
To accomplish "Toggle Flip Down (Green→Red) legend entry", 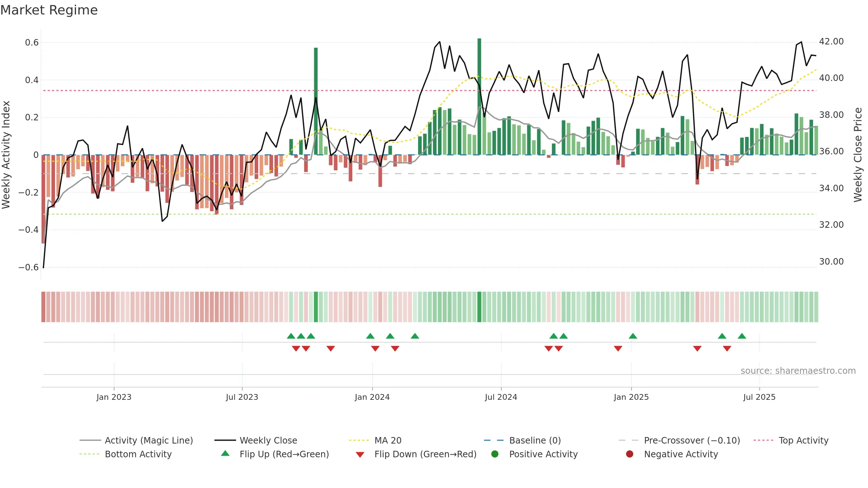I will (x=416, y=454).
